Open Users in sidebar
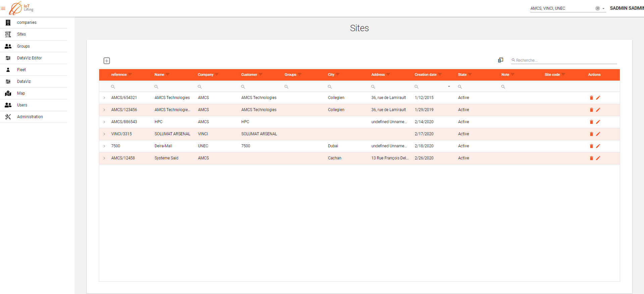This screenshot has width=644, height=294. 34,105
